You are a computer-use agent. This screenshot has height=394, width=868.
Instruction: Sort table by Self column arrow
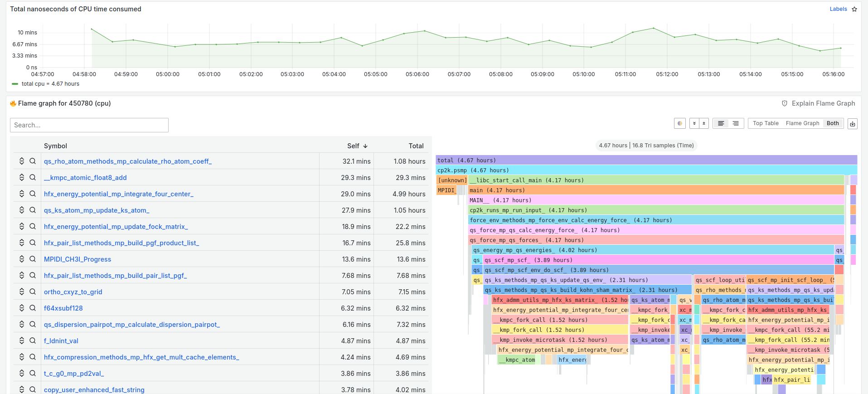[x=365, y=146]
